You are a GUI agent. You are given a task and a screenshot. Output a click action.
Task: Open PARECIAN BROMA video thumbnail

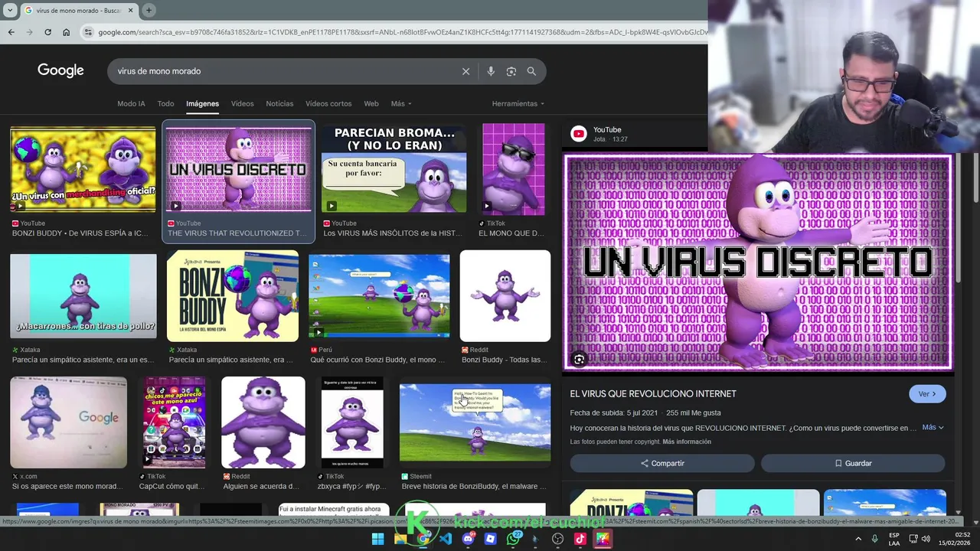pyautogui.click(x=394, y=168)
